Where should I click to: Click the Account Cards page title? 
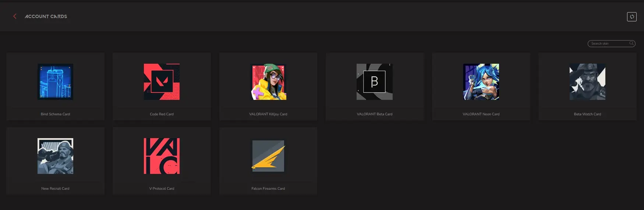click(46, 17)
